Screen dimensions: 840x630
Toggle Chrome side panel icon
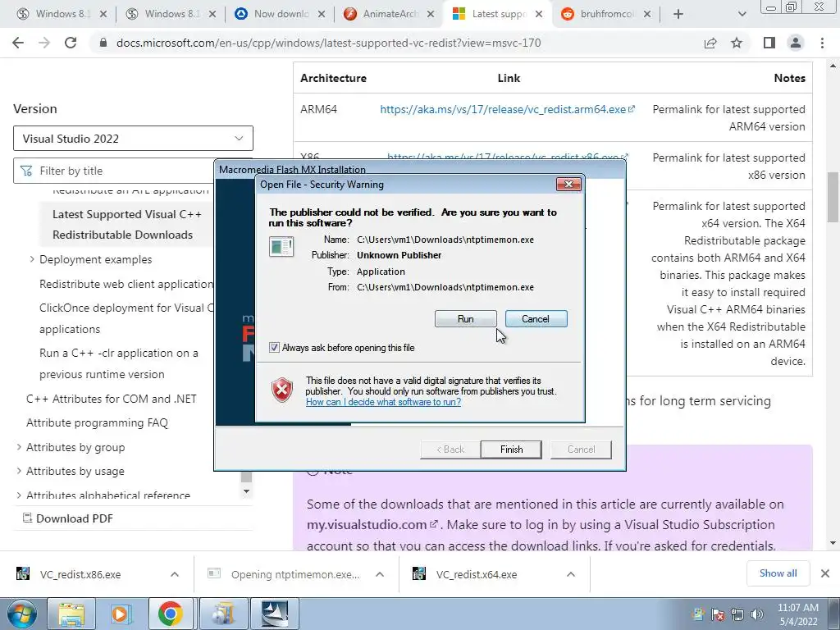(x=769, y=43)
